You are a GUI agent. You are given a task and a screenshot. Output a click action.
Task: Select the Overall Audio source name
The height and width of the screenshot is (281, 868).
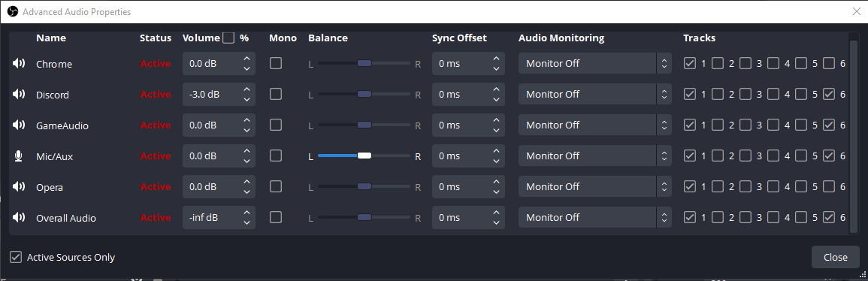66,218
